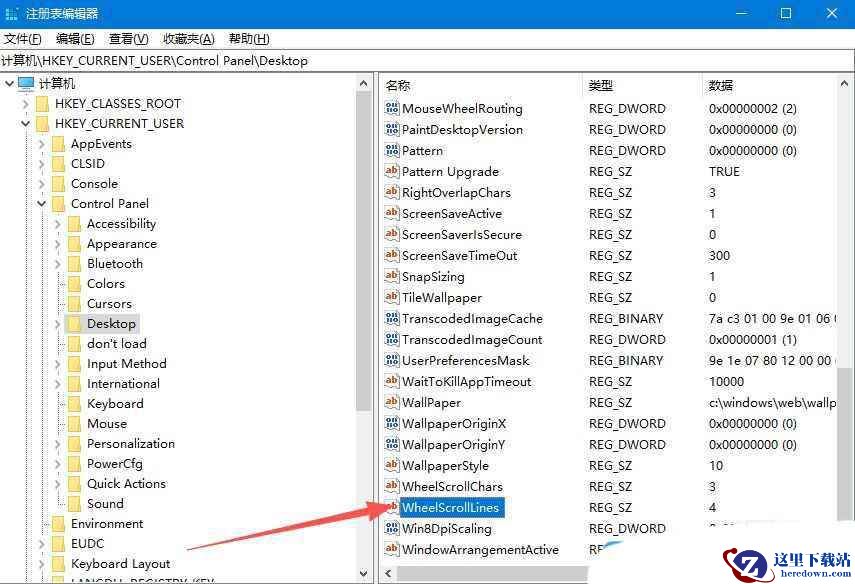Click the TranscodedImageCount DWORD icon
This screenshot has width=855, height=584.
click(392, 339)
